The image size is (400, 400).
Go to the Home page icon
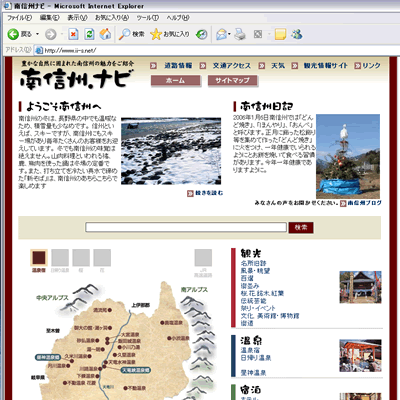pos(105,34)
